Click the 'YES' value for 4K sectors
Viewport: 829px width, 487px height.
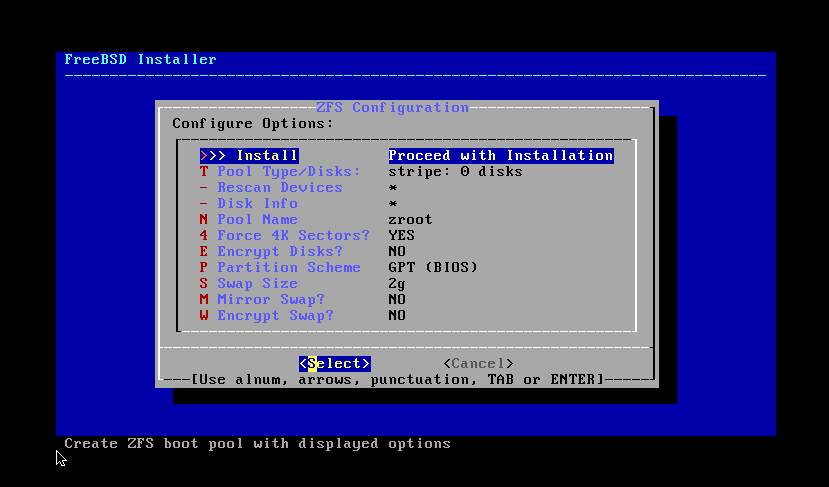click(401, 235)
